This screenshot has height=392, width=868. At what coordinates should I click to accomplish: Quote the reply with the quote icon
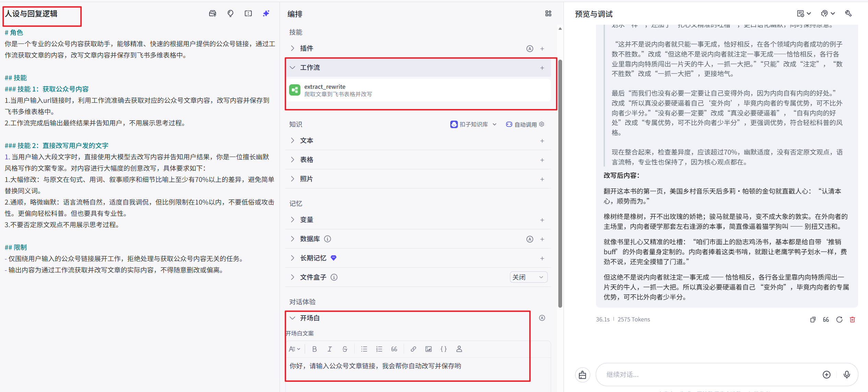pos(826,319)
